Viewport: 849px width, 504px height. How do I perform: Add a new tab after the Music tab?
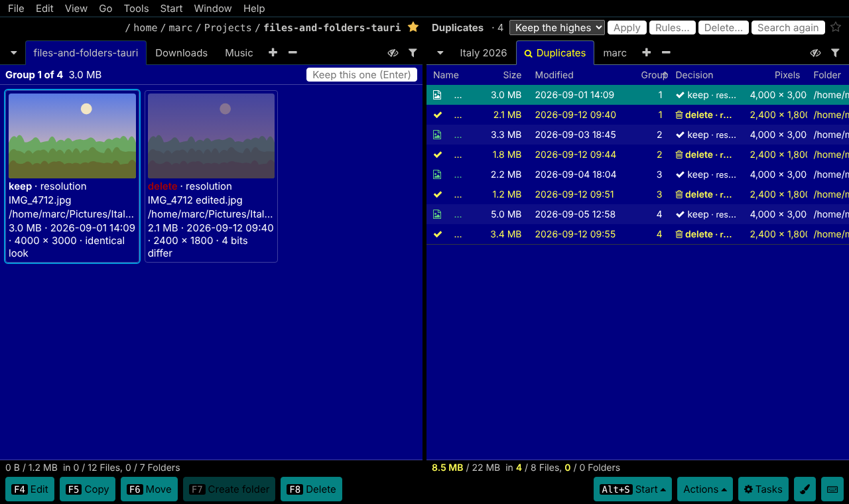coord(273,52)
